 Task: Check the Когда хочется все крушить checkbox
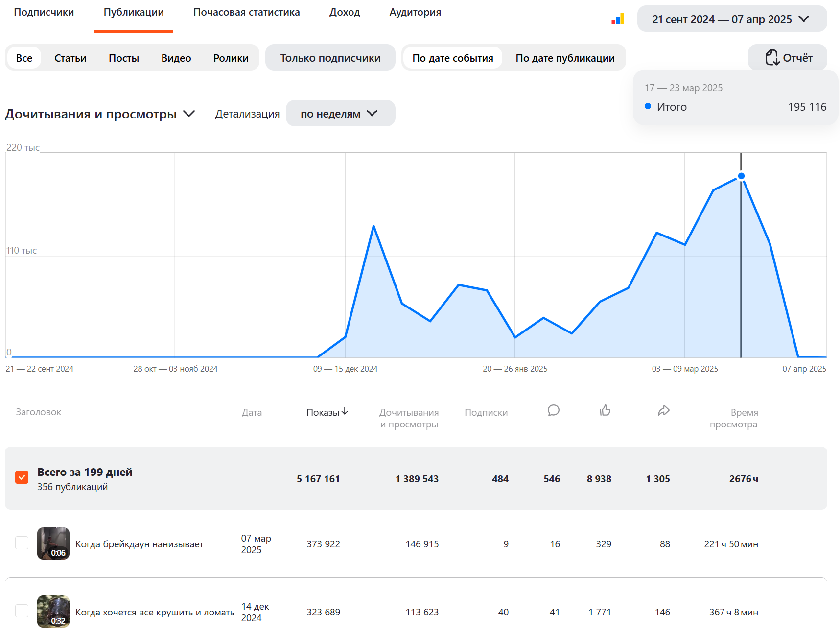click(22, 611)
